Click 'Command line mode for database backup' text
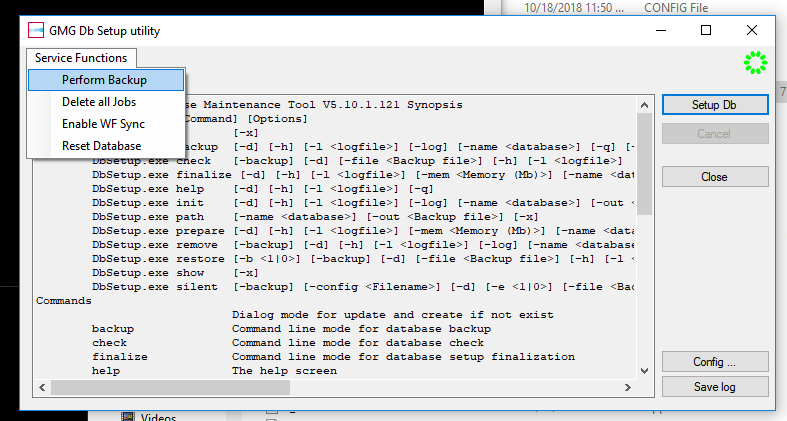This screenshot has width=787, height=421. coord(361,329)
